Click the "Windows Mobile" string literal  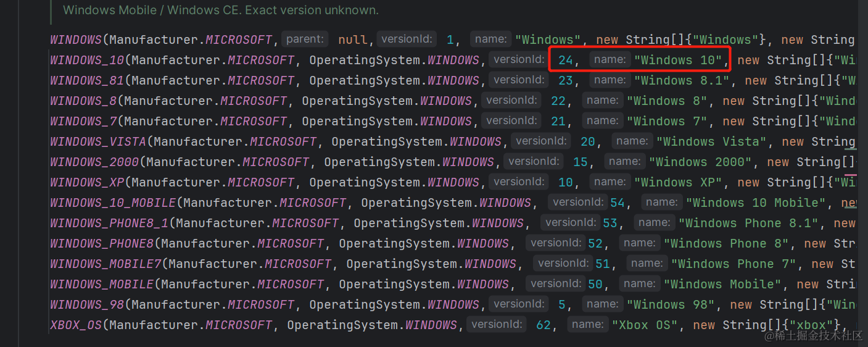point(722,284)
